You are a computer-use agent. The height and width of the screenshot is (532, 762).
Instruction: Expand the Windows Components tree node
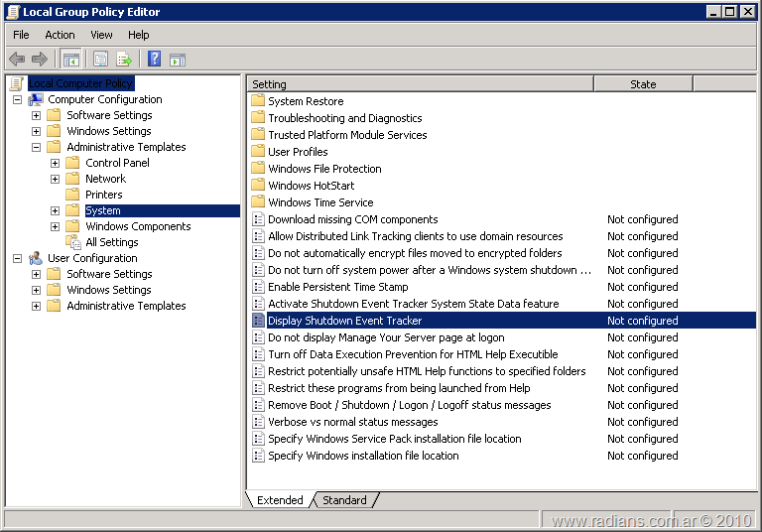coord(56,226)
